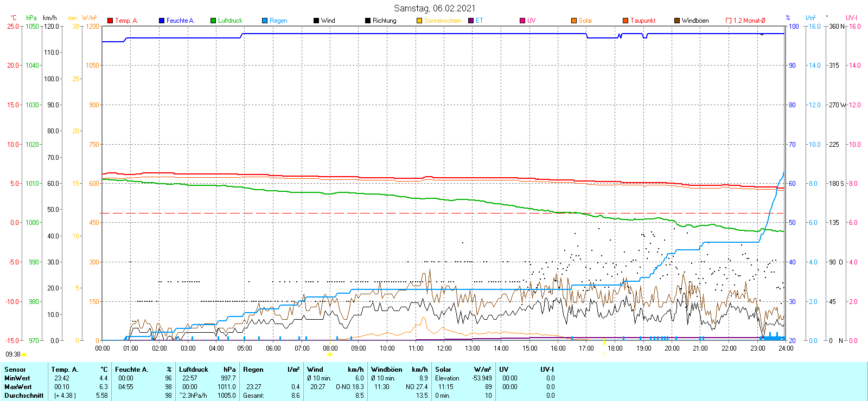Select the MaxWert row label
The width and height of the screenshot is (868, 401).
click(x=18, y=387)
